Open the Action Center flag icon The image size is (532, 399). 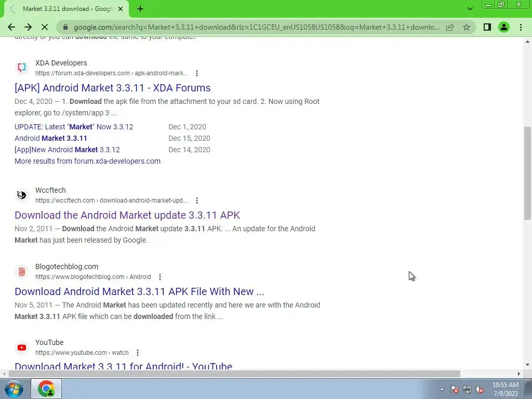click(455, 390)
